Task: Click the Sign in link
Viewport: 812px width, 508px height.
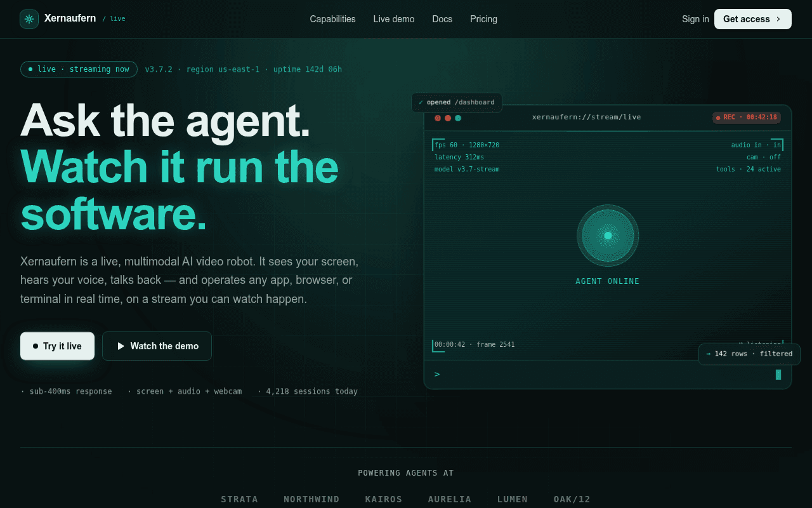Action: [x=695, y=19]
